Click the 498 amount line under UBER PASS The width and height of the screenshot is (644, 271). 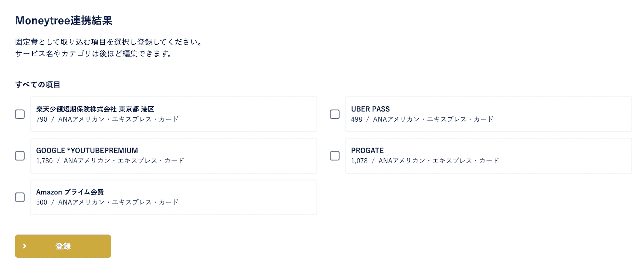tap(422, 119)
